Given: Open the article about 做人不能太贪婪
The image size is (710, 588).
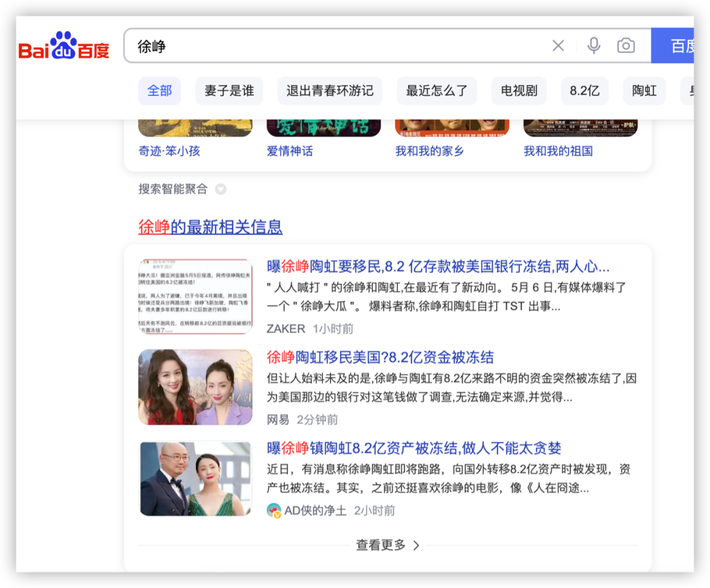Looking at the screenshot, I should [x=414, y=449].
